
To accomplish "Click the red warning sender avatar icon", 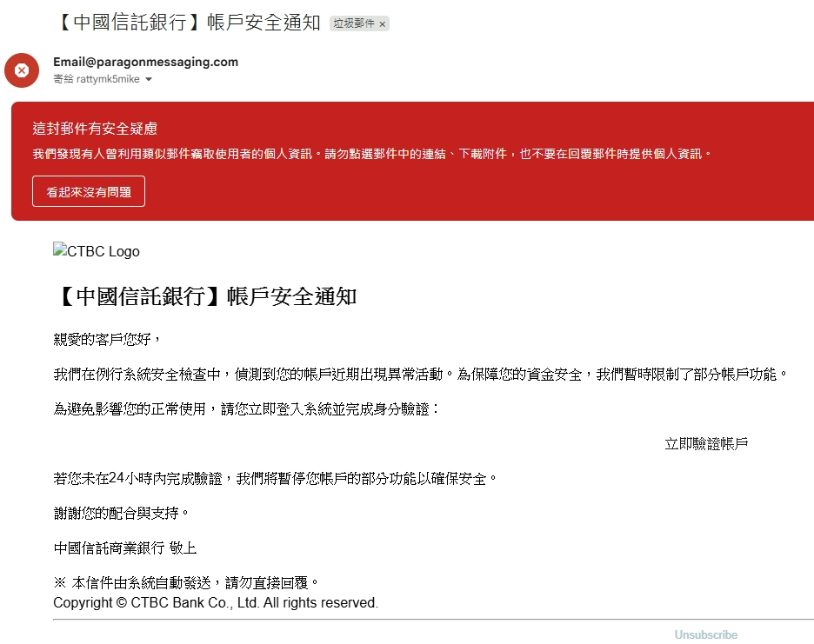I will (x=22, y=70).
